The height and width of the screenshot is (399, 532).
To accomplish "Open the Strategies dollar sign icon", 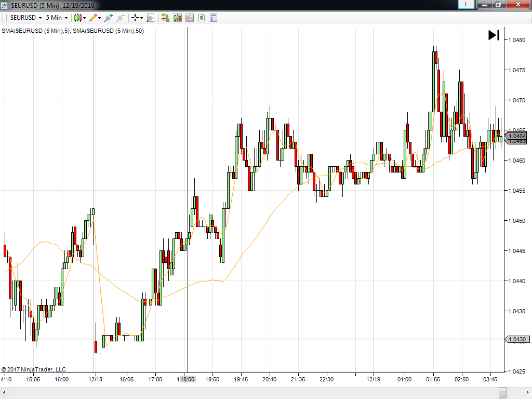I will tap(202, 18).
